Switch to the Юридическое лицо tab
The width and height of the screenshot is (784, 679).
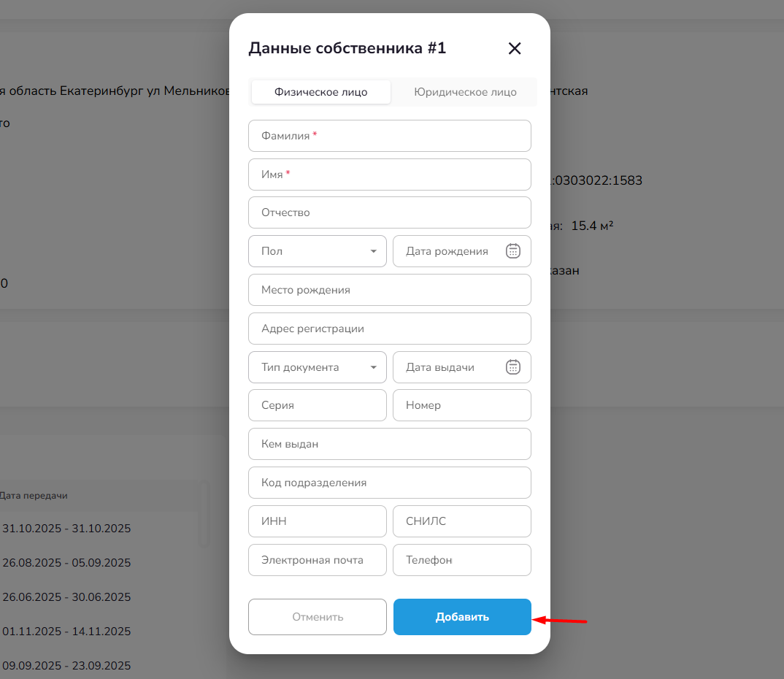pyautogui.click(x=465, y=92)
